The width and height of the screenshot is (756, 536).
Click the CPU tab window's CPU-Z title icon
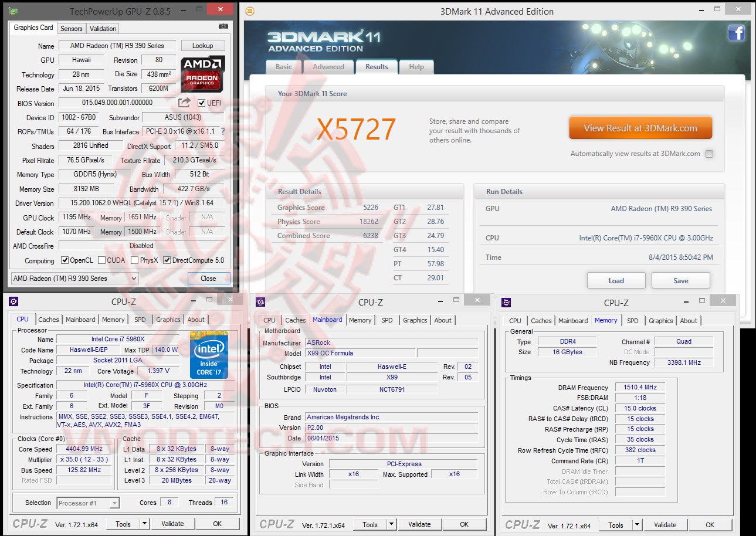point(13,301)
